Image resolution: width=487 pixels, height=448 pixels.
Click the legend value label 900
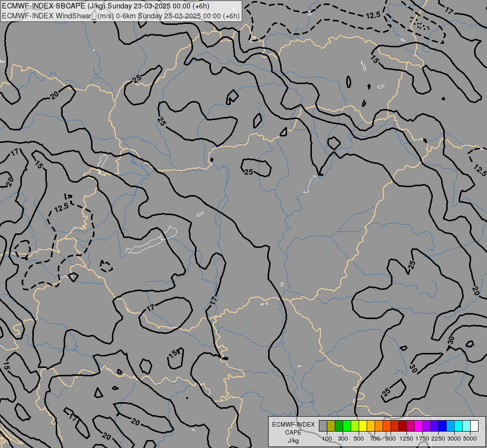click(390, 439)
